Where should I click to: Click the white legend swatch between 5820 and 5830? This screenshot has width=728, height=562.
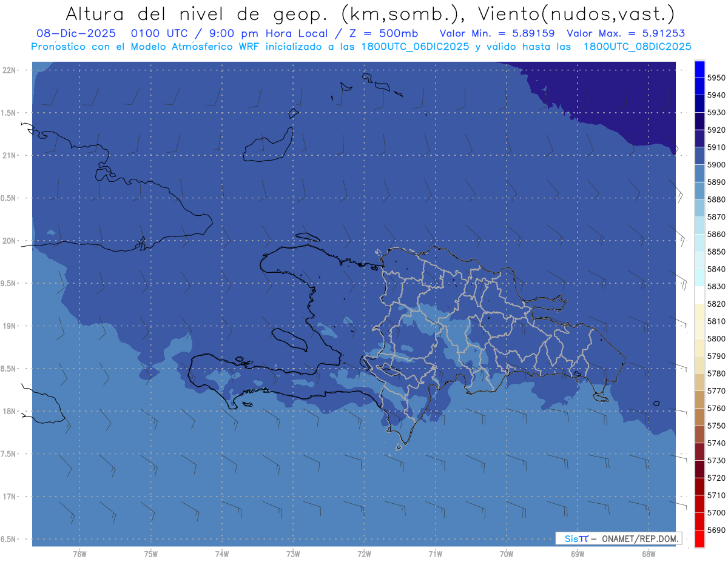tap(699, 295)
